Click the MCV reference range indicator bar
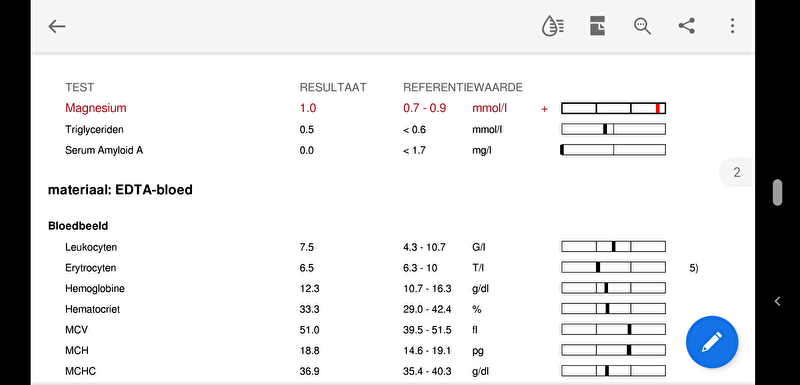Image resolution: width=800 pixels, height=385 pixels. (x=613, y=329)
